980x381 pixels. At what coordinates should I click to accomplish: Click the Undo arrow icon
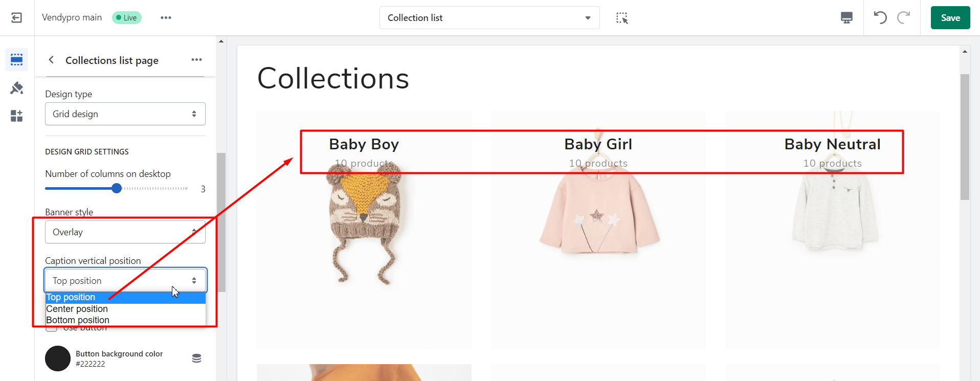880,17
